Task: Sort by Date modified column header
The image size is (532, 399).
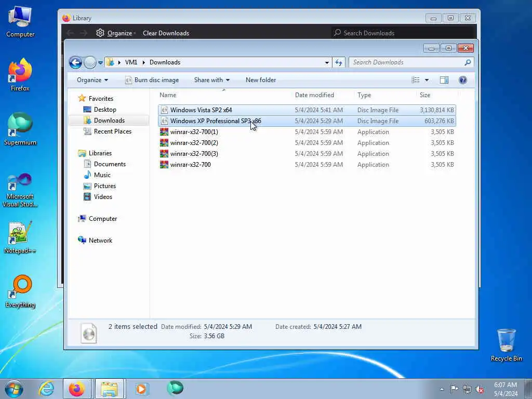Action: (314, 95)
